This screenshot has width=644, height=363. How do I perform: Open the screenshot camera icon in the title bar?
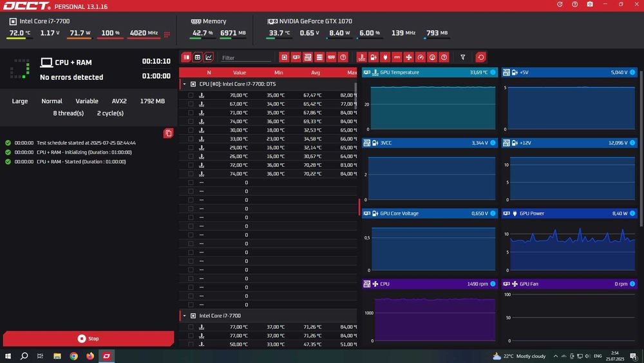click(590, 4)
